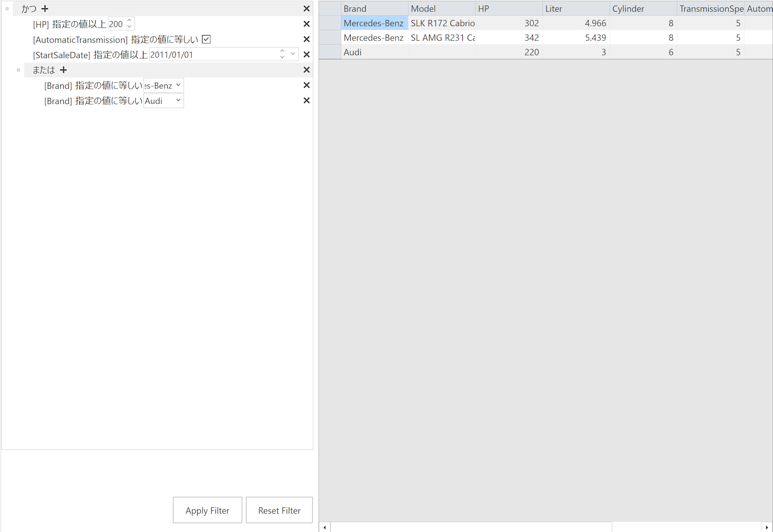The image size is (773, 532).
Task: Delete the AutomaticTransmission condition
Action: (306, 39)
